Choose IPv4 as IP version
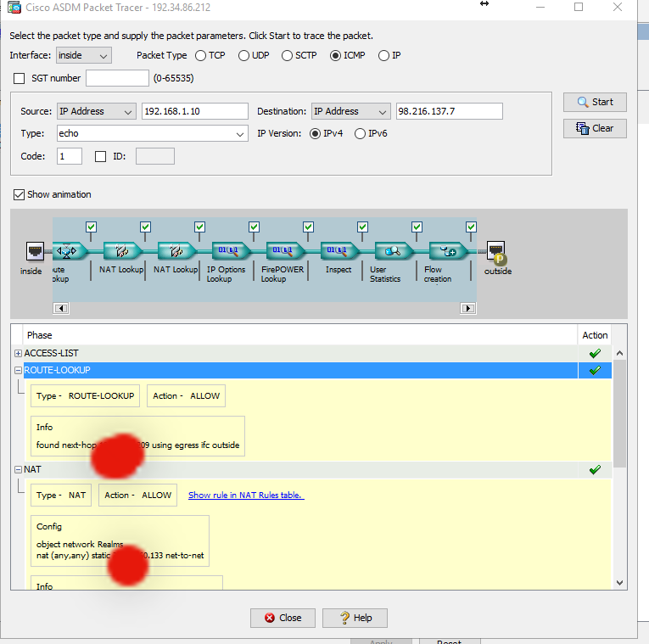The image size is (649, 644). tap(315, 134)
